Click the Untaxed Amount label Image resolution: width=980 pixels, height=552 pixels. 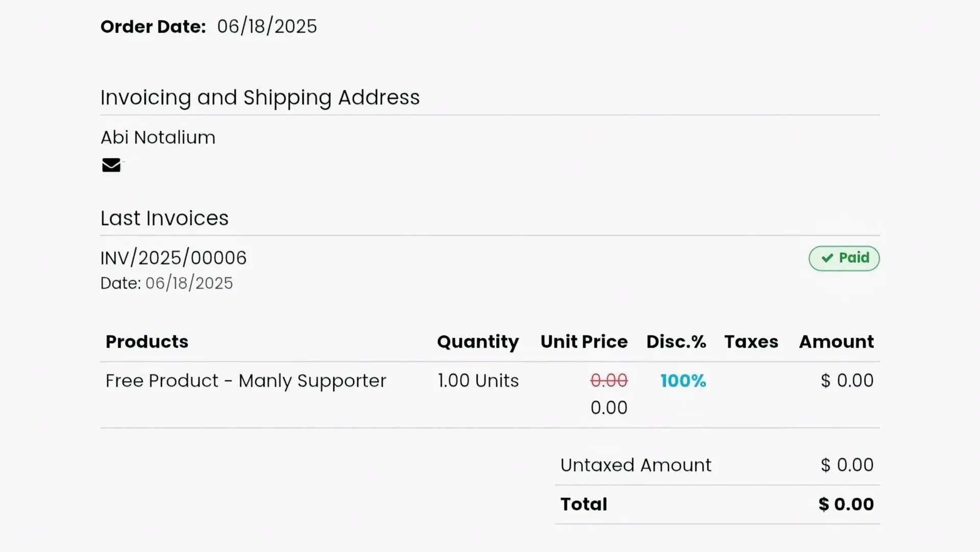635,465
